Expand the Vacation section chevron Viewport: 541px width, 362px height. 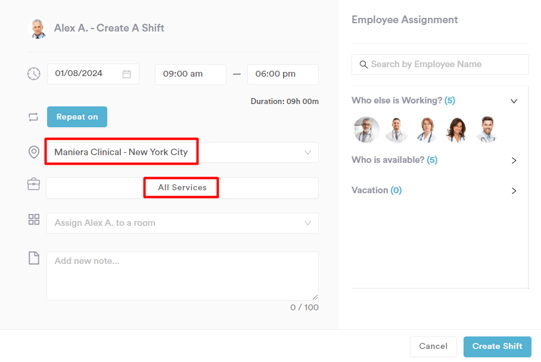point(514,191)
